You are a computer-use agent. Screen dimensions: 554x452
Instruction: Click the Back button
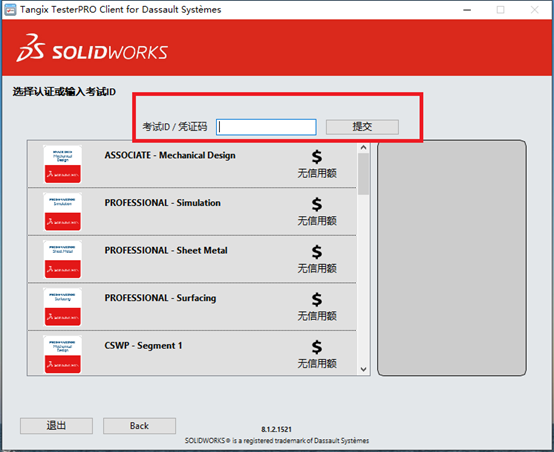139,426
